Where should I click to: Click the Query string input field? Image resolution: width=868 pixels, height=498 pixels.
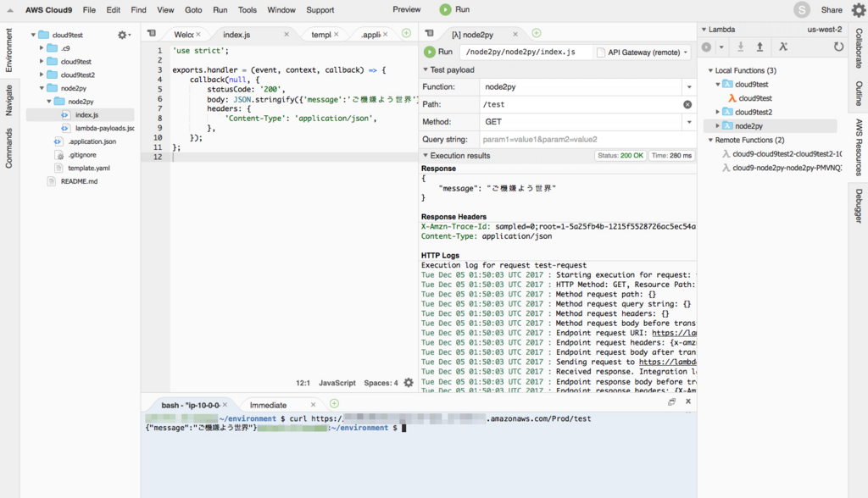pyautogui.click(x=588, y=140)
